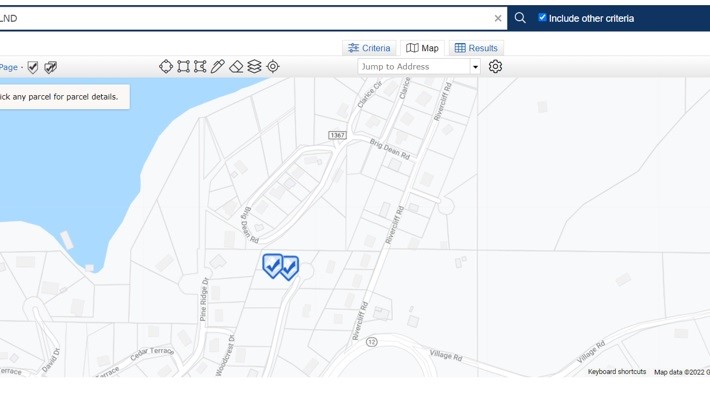
Task: Select the polygon drawing tool
Action: pos(200,67)
